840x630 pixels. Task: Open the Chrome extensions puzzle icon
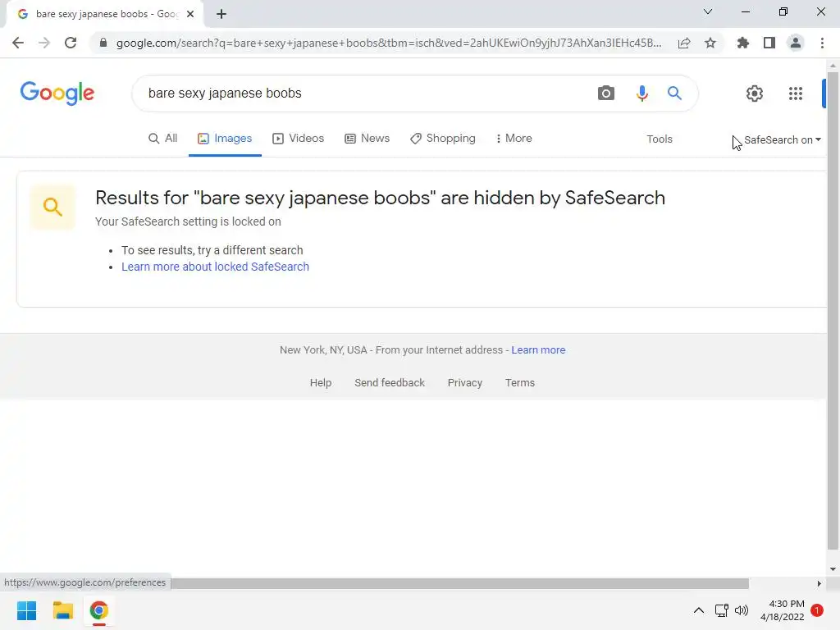pos(743,43)
